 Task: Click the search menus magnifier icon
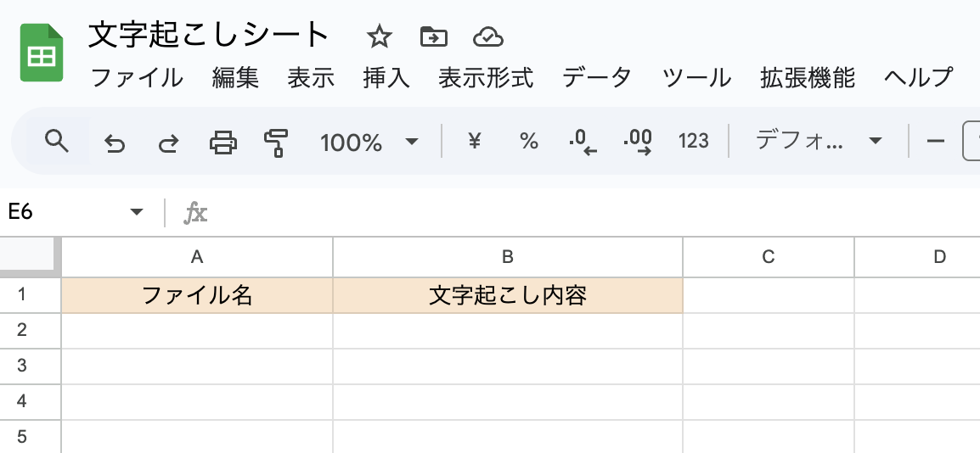[x=56, y=141]
